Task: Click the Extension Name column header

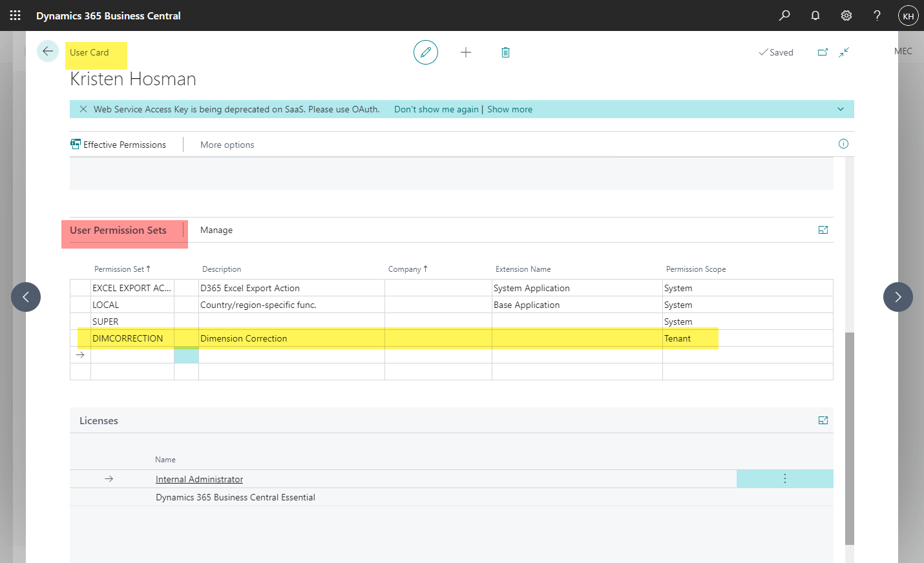Action: [x=523, y=269]
